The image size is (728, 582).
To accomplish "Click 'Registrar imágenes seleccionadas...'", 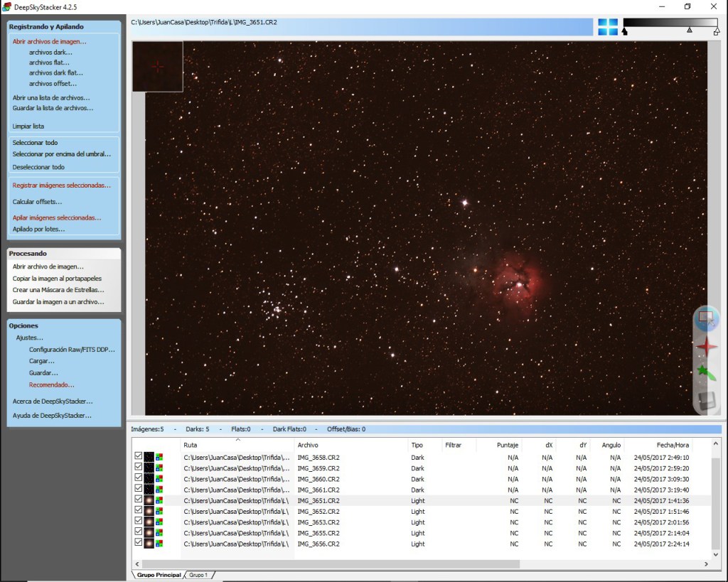I will click(x=62, y=185).
